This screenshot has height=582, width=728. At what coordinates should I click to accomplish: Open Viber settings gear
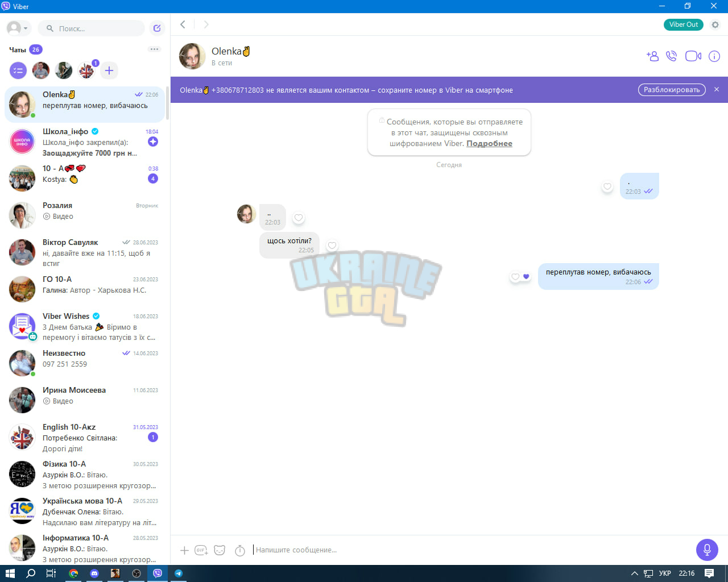tap(715, 24)
